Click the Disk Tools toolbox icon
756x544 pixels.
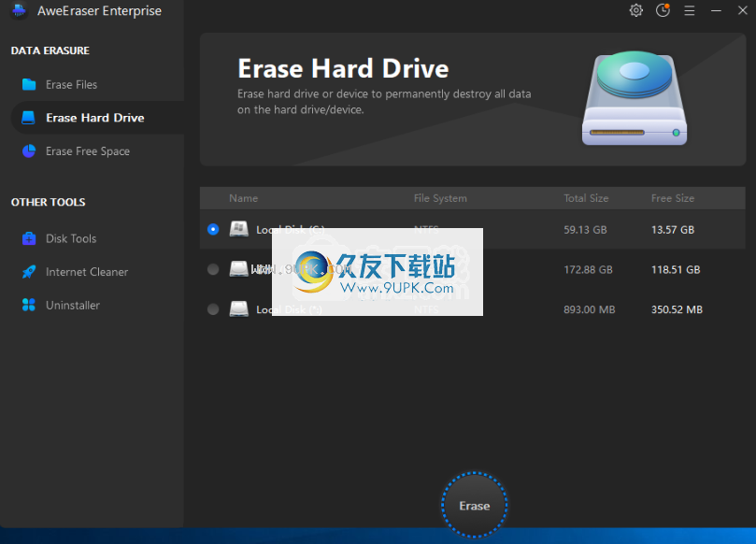[29, 238]
